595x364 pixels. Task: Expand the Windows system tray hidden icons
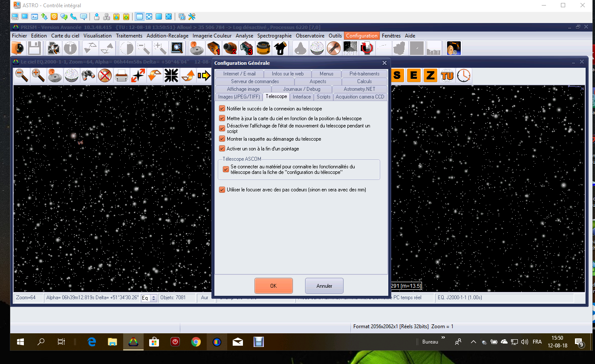473,342
